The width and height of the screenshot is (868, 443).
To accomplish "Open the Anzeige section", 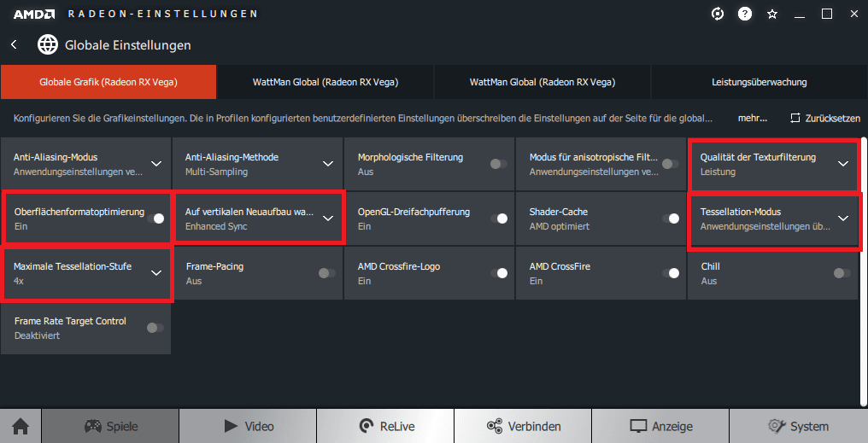I will 660,427.
